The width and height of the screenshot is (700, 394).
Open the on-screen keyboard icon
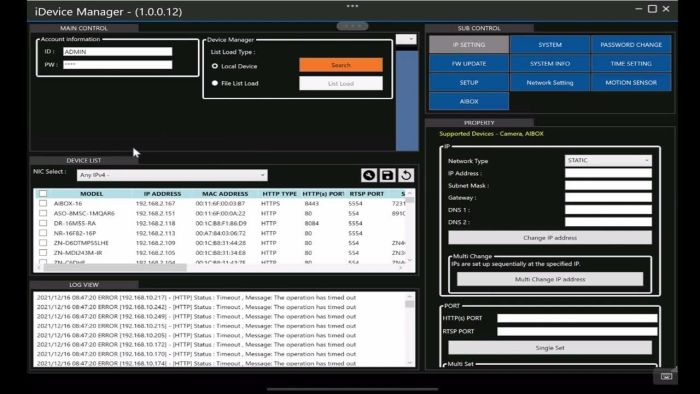(x=666, y=376)
